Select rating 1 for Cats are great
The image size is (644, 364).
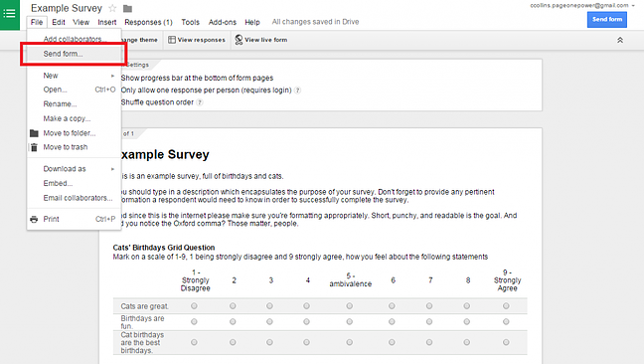coord(194,306)
